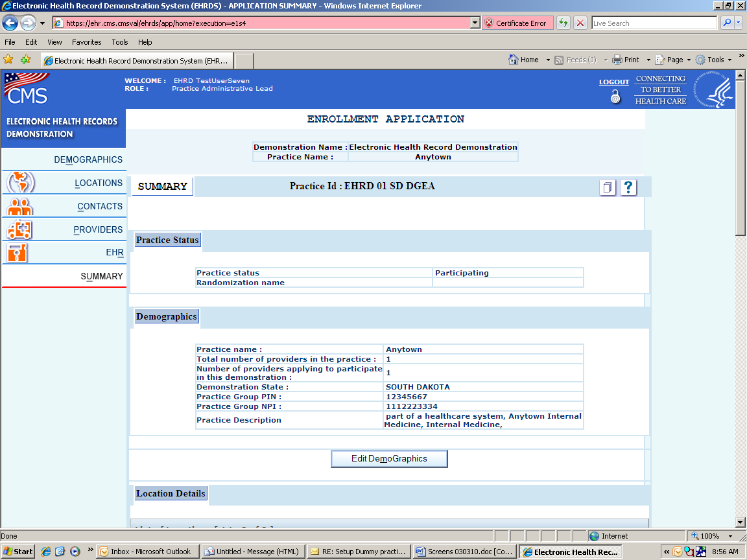The width and height of the screenshot is (747, 560).
Task: Click the blank new tab button
Action: [244, 61]
